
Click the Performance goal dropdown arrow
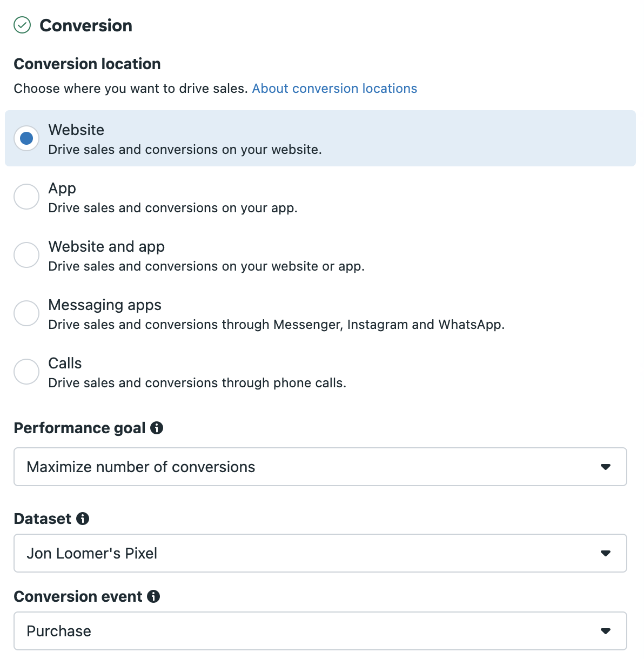[606, 467]
